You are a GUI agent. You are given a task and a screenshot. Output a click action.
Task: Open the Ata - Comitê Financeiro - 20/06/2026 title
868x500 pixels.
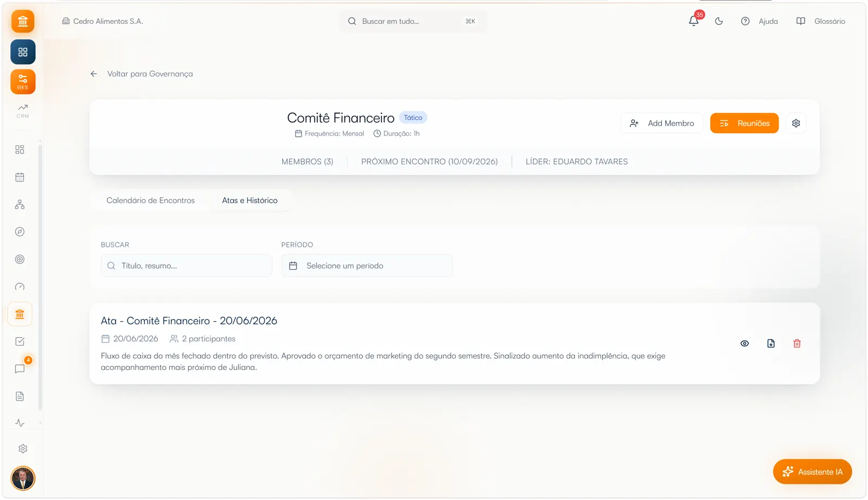pos(189,321)
